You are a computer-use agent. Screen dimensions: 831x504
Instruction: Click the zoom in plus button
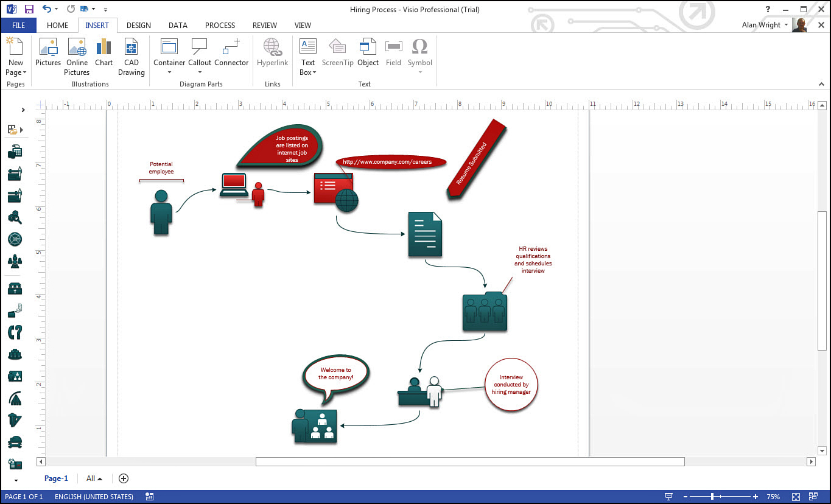pyautogui.click(x=756, y=497)
